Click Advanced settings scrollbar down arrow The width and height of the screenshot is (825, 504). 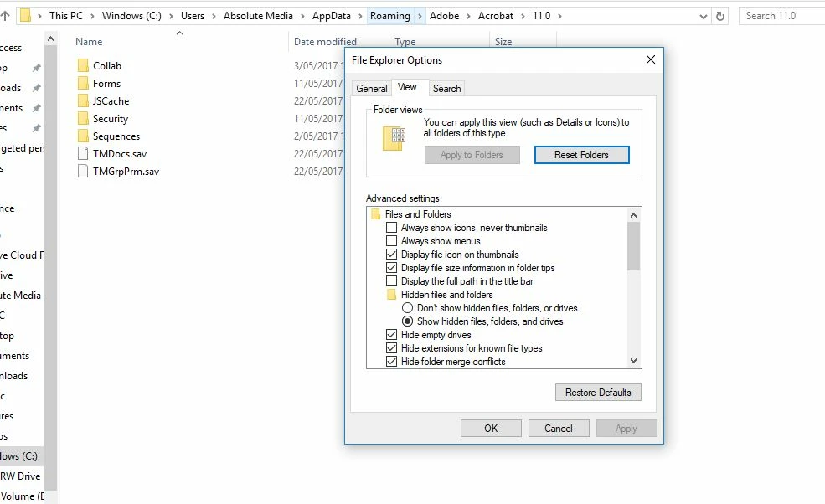point(633,361)
